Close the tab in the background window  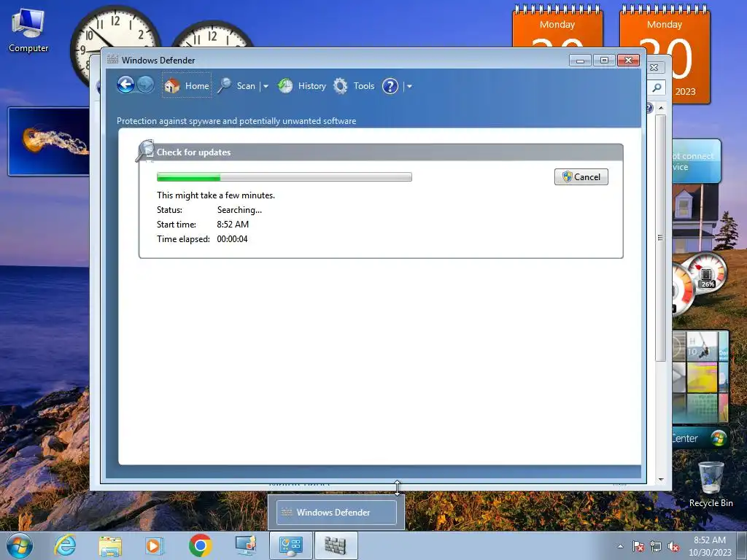pos(654,68)
